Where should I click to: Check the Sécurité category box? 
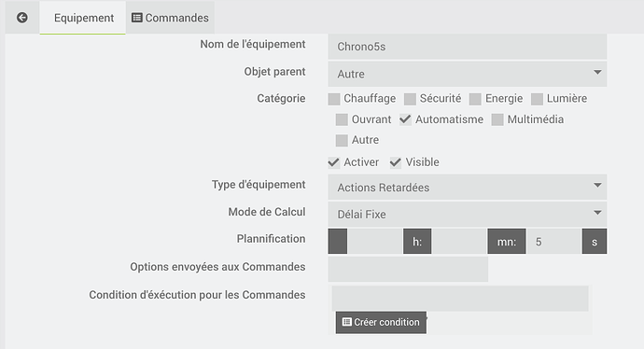point(410,99)
